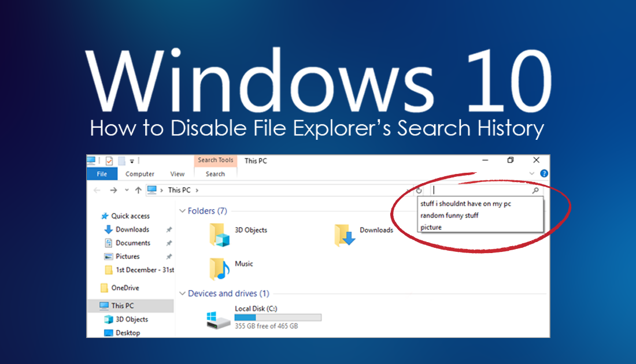636x364 pixels.
Task: Select the 3D Objects folder icon in main pane
Action: (220, 235)
